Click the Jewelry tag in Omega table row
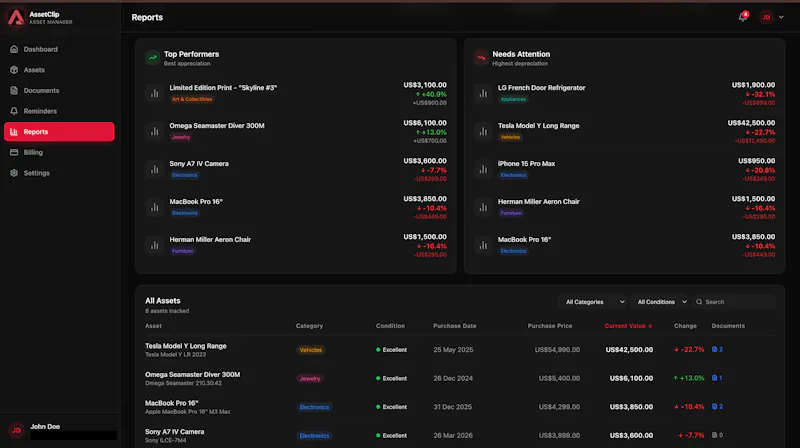 pos(310,379)
